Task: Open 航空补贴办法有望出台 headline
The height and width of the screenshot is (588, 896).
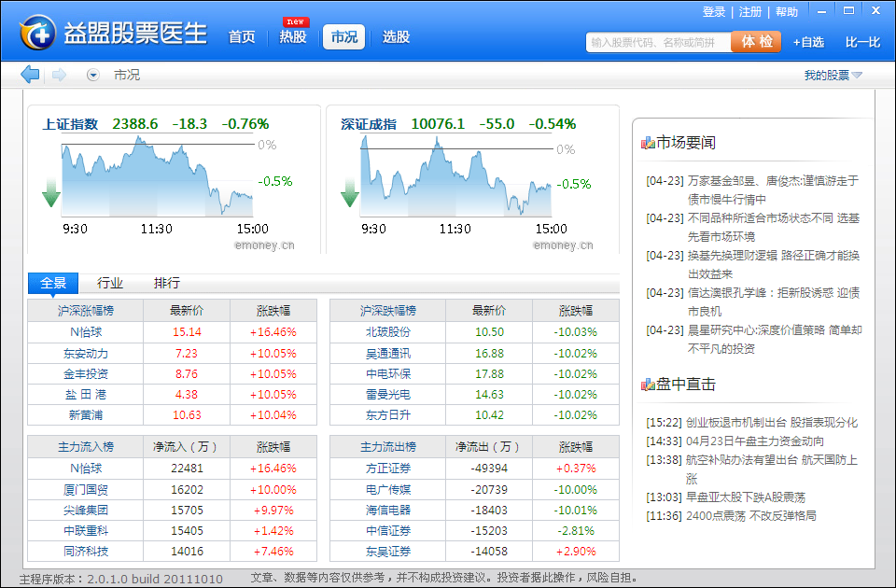Action: 772,469
